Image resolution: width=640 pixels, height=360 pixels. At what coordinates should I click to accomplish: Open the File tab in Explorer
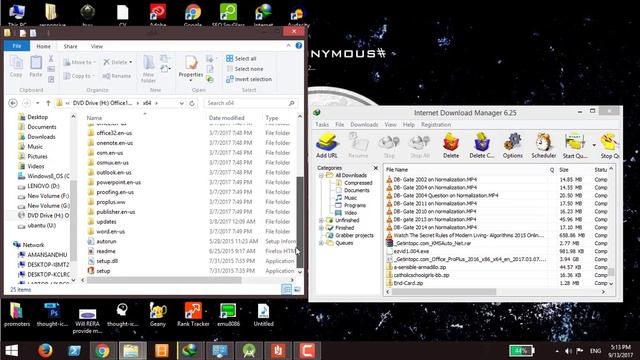pyautogui.click(x=17, y=46)
